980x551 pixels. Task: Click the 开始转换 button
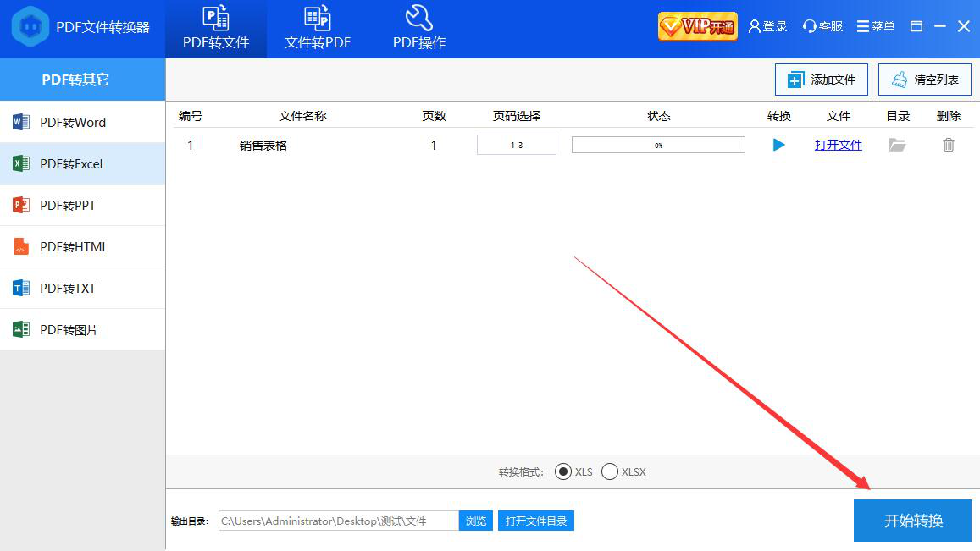click(x=912, y=521)
